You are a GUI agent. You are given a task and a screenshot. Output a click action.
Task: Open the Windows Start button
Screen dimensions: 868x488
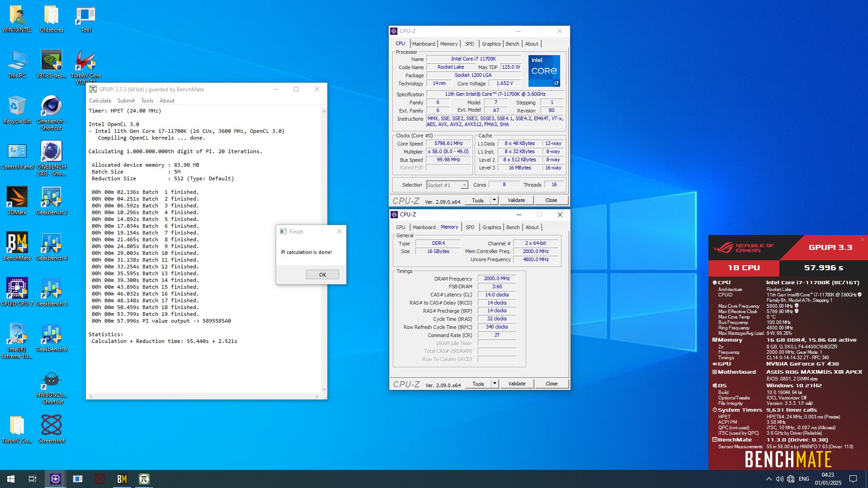tap(11, 479)
